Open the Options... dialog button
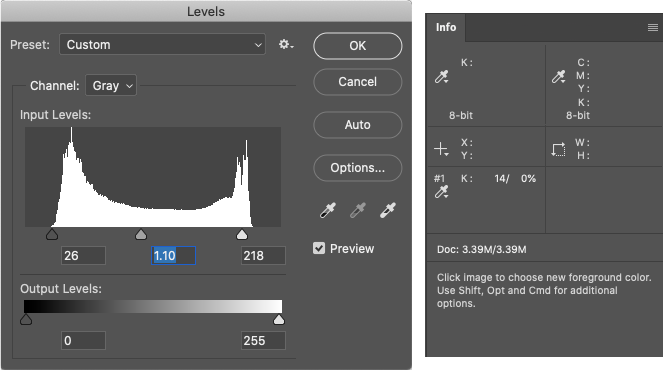The image size is (663, 370). (358, 168)
